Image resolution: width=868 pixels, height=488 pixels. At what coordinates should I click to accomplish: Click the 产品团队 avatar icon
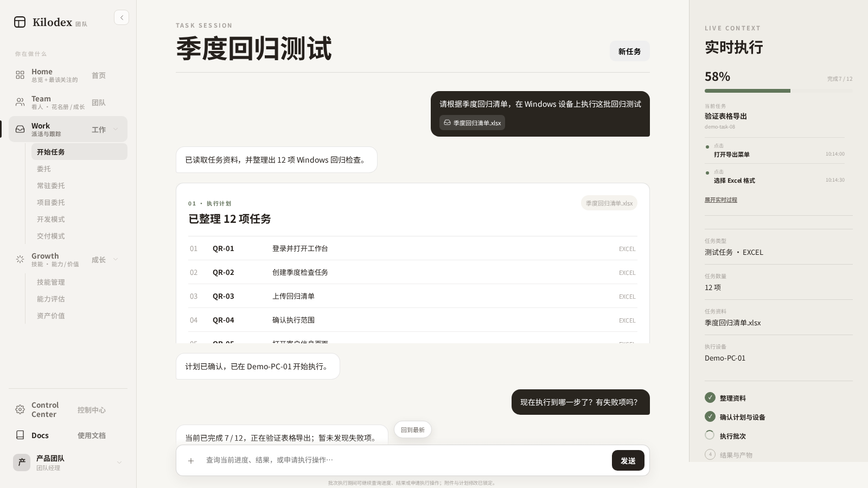tap(22, 462)
